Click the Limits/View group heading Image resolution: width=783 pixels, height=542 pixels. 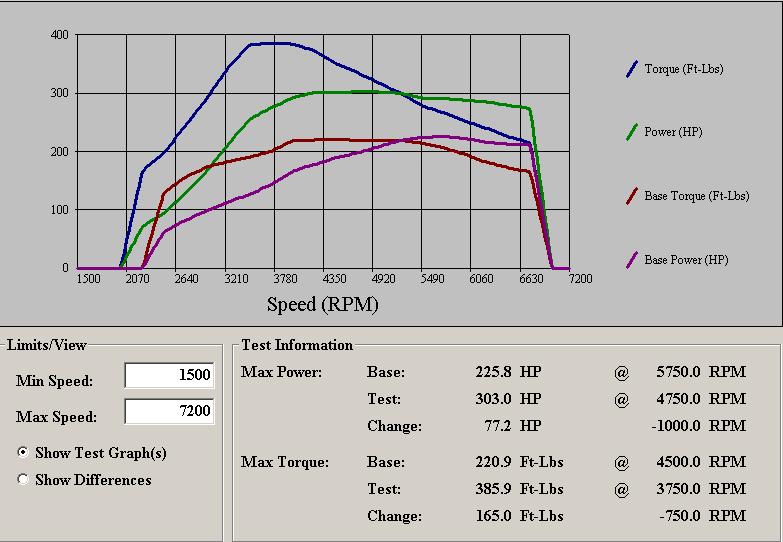click(x=47, y=345)
